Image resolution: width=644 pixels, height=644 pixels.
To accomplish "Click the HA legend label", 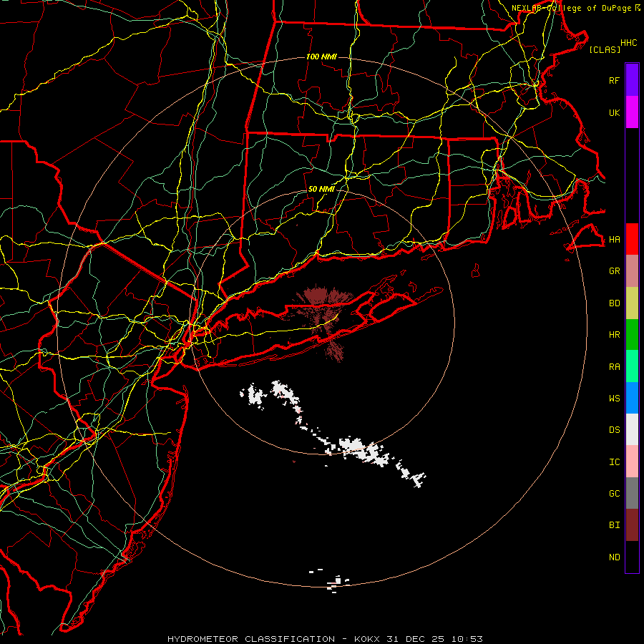I will pyautogui.click(x=615, y=240).
